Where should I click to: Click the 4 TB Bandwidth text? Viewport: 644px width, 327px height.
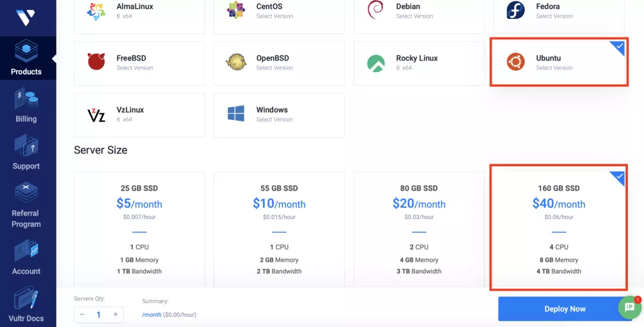[559, 271]
